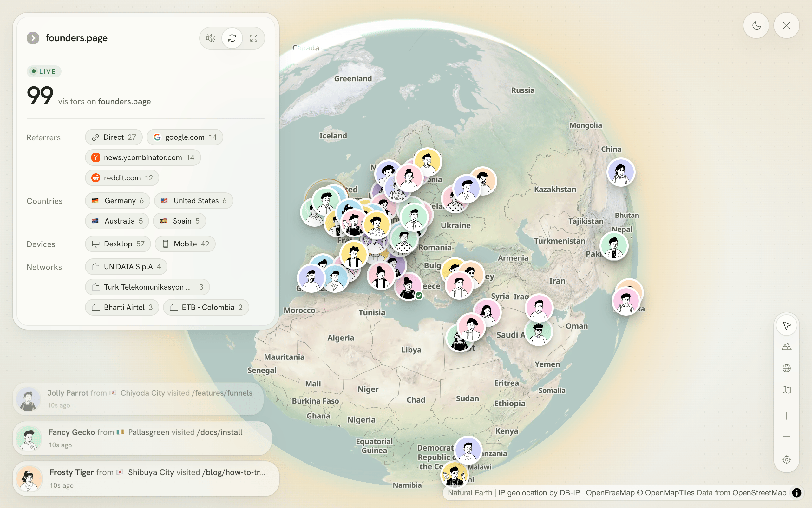Select the cursor pointer map tool

(787, 325)
